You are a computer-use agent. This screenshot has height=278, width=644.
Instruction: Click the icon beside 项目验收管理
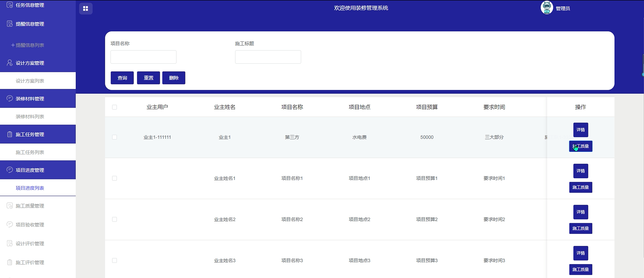9,225
